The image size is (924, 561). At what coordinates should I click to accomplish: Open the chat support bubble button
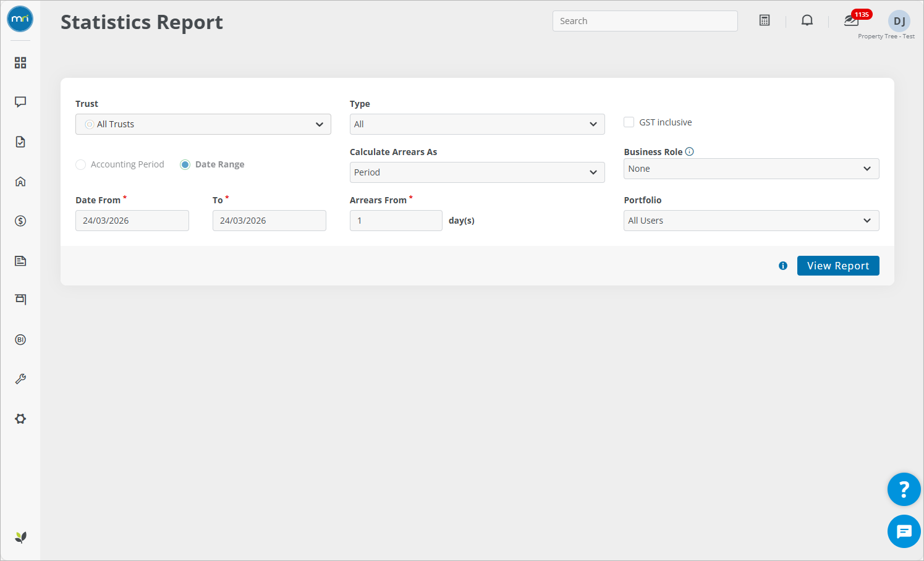[904, 531]
